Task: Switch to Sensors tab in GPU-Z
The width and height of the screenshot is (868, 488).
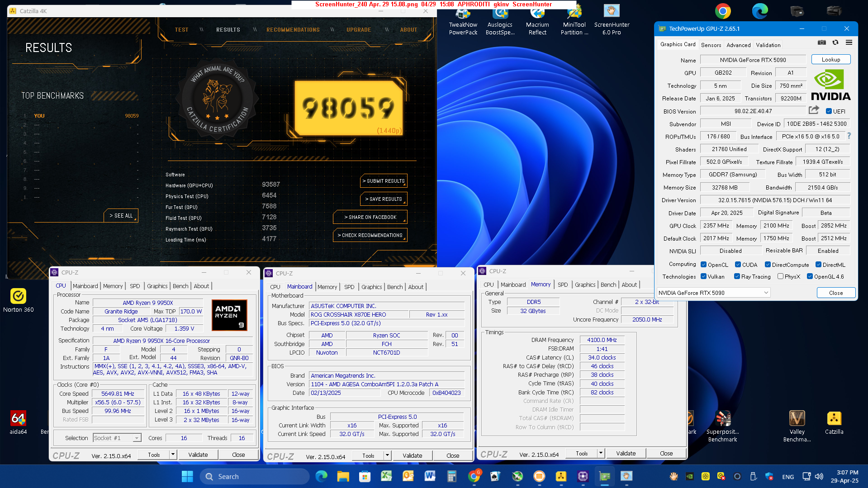Action: pyautogui.click(x=711, y=45)
